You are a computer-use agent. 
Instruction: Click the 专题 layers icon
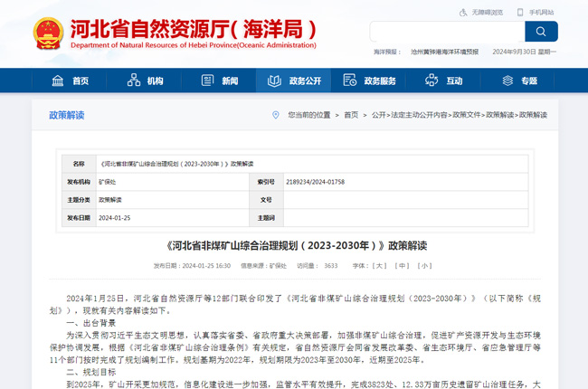[x=507, y=81]
